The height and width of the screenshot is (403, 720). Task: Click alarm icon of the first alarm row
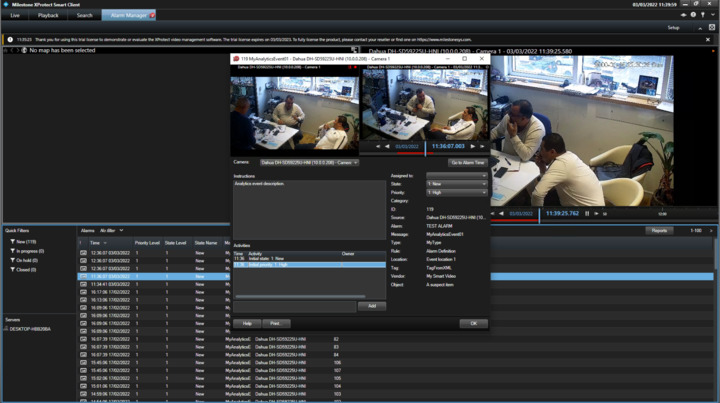point(83,253)
